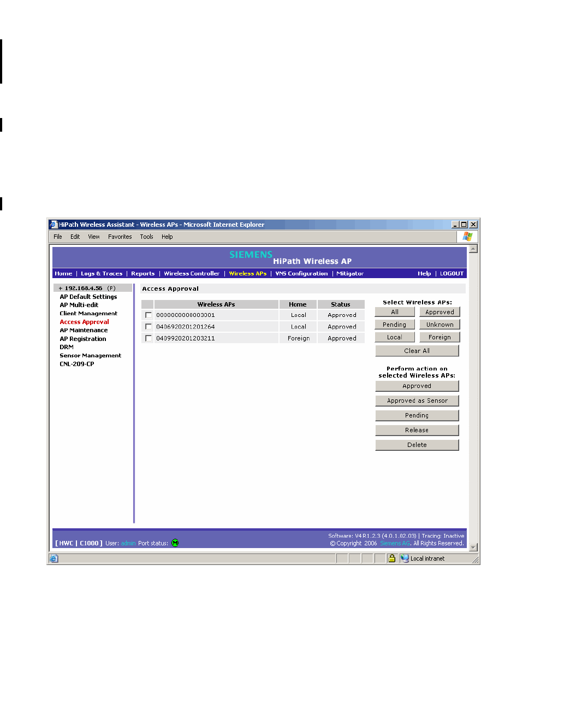Image resolution: width=588 pixels, height=718 pixels.
Task: Click AP serial 0409920201203211
Action: pyautogui.click(x=186, y=338)
